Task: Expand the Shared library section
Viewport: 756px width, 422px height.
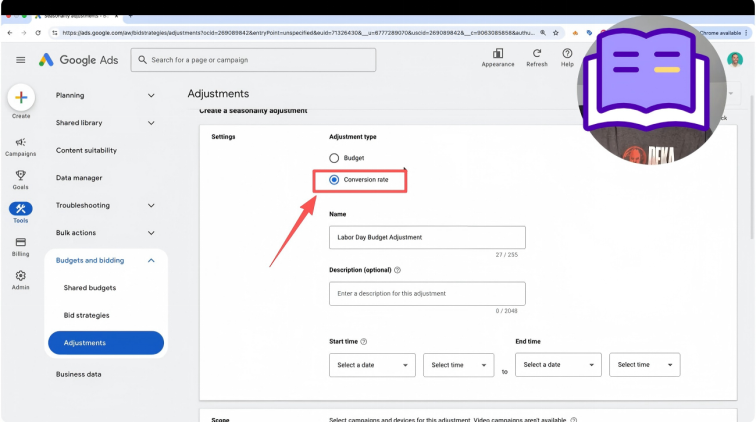Action: point(151,123)
